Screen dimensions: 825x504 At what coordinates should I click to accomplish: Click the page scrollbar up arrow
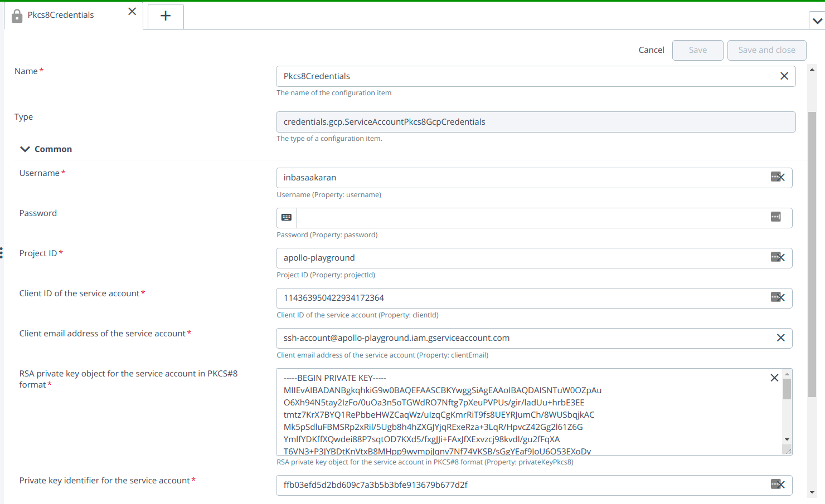click(812, 69)
